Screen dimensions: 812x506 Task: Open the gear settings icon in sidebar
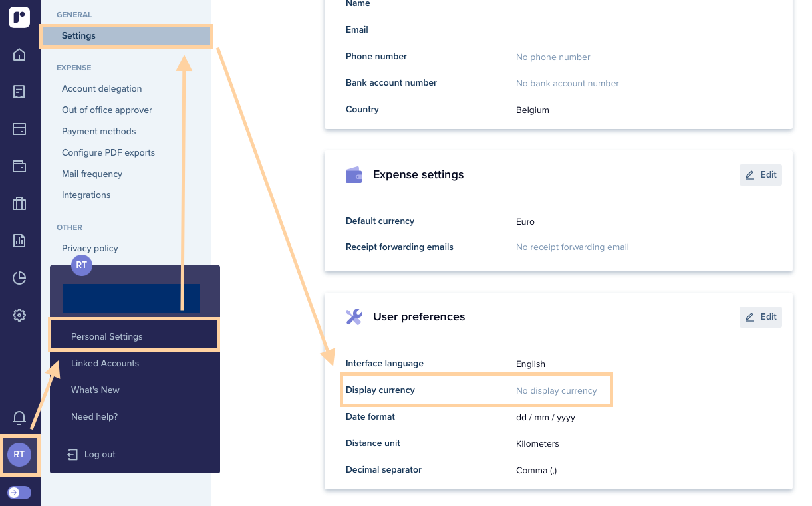click(x=19, y=315)
